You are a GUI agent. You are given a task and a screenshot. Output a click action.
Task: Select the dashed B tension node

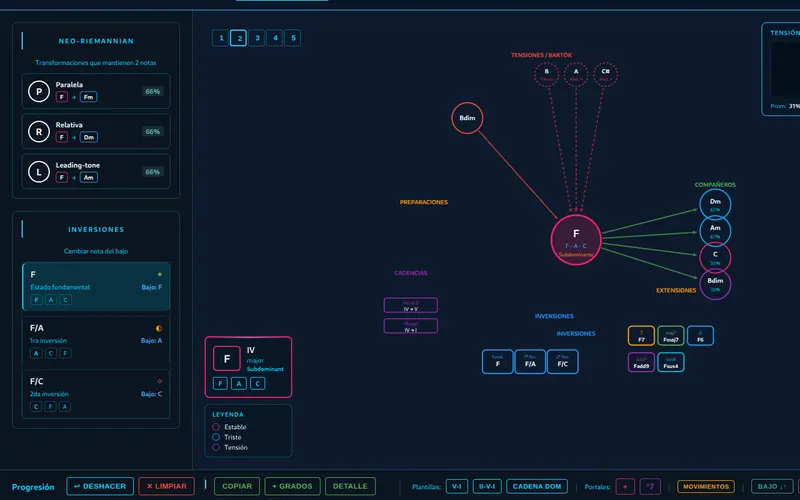[x=546, y=74]
